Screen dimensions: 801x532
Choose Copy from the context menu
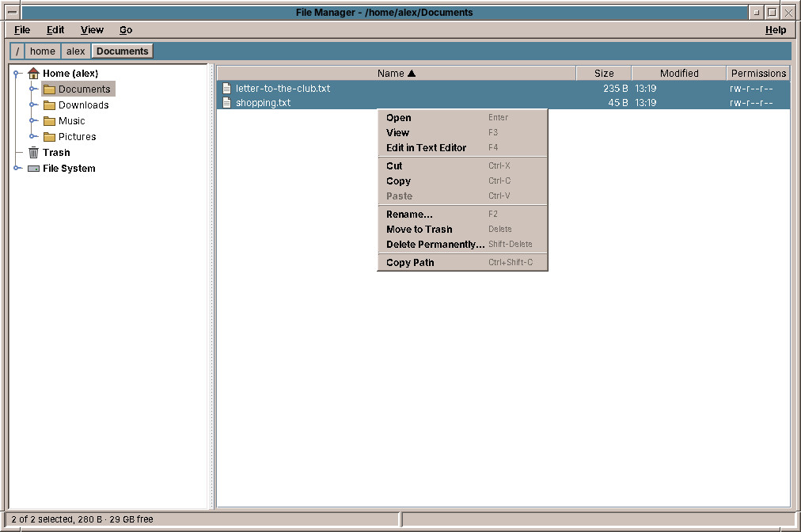(462, 181)
